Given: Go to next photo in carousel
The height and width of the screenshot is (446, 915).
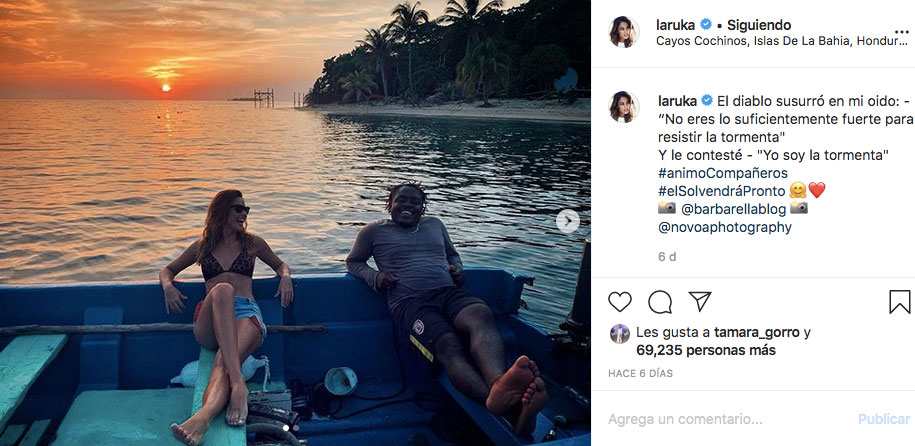Looking at the screenshot, I should [x=567, y=221].
